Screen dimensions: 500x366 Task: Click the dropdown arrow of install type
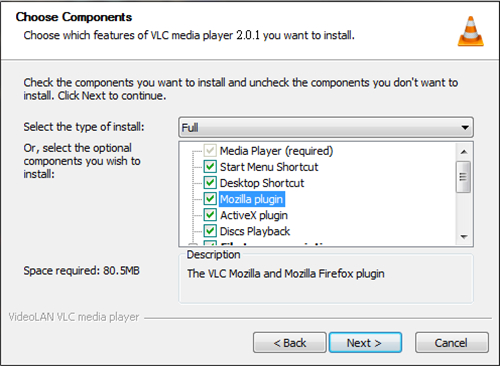(x=465, y=127)
